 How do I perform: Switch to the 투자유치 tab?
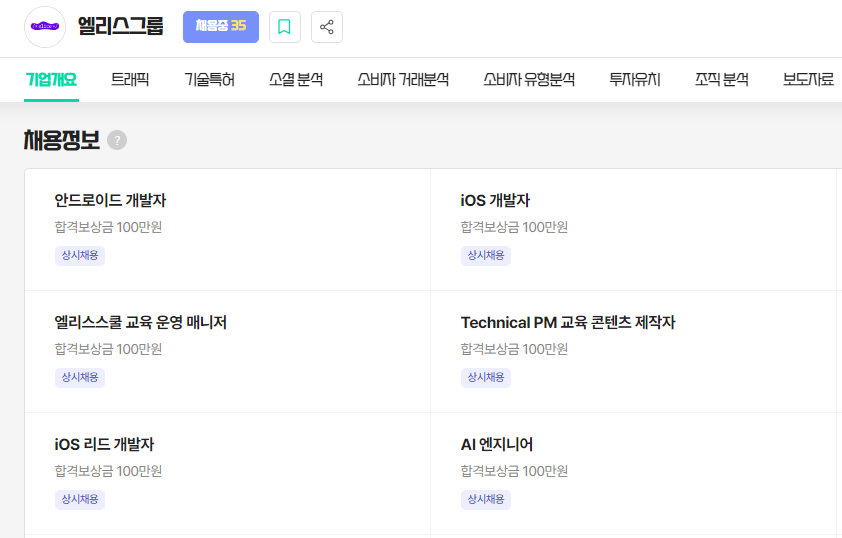[635, 80]
